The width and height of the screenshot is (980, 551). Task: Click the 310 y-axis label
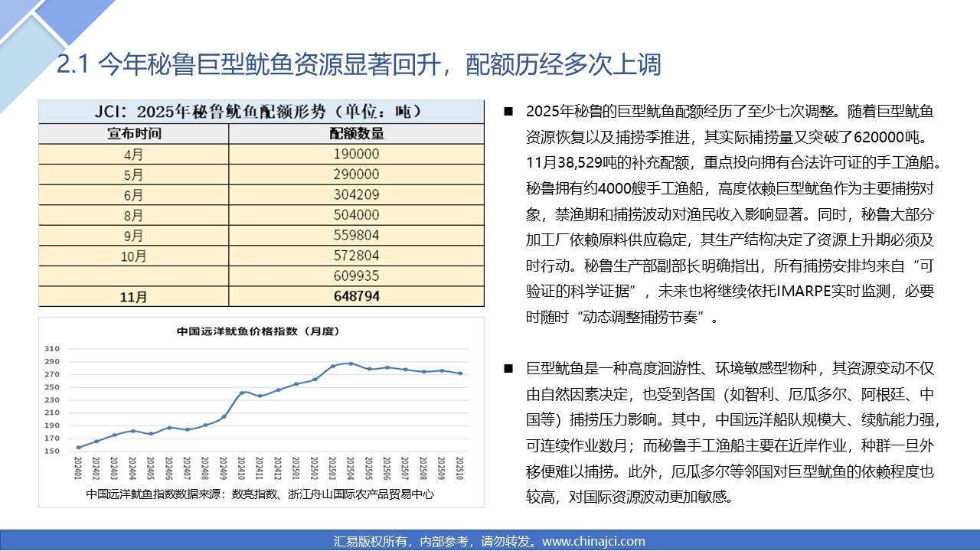[x=52, y=348]
